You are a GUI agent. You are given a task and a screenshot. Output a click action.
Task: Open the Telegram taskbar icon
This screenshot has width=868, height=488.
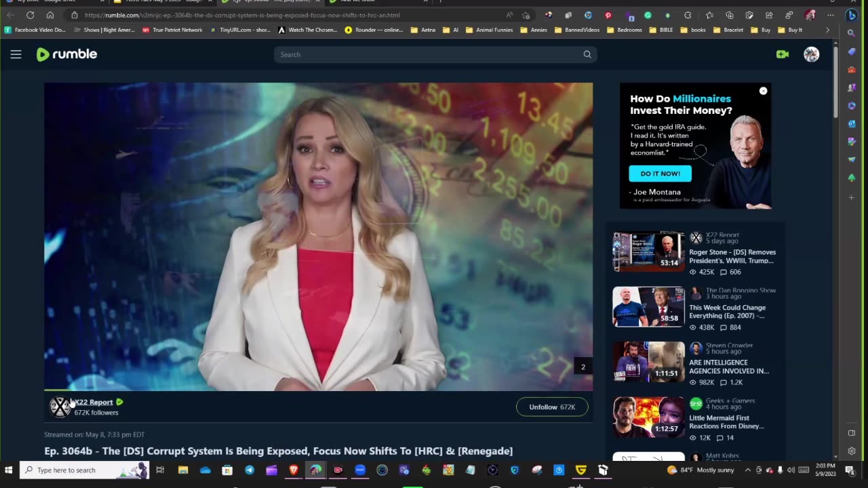coord(250,470)
